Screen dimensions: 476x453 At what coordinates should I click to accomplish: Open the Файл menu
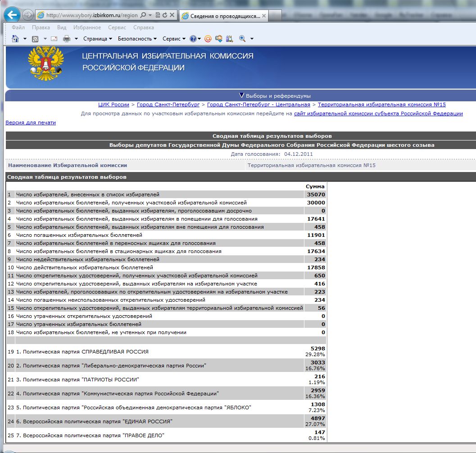18,27
